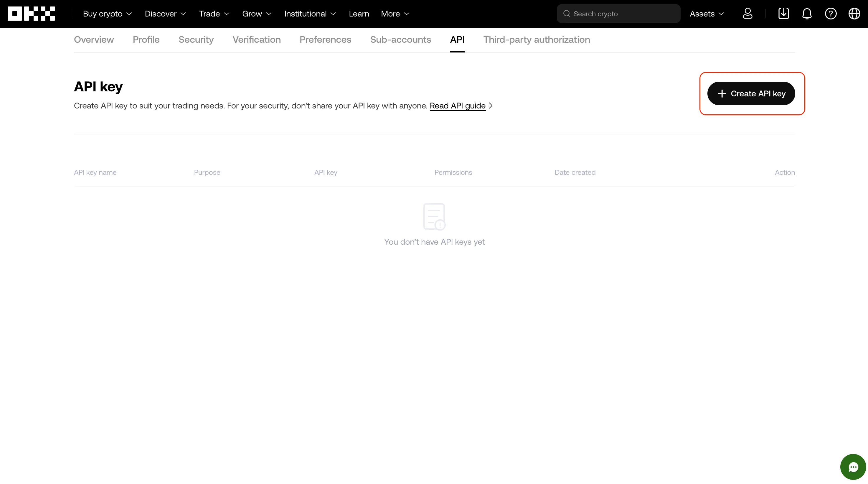Expand the Institutional dropdown
The height and width of the screenshot is (484, 868).
310,14
